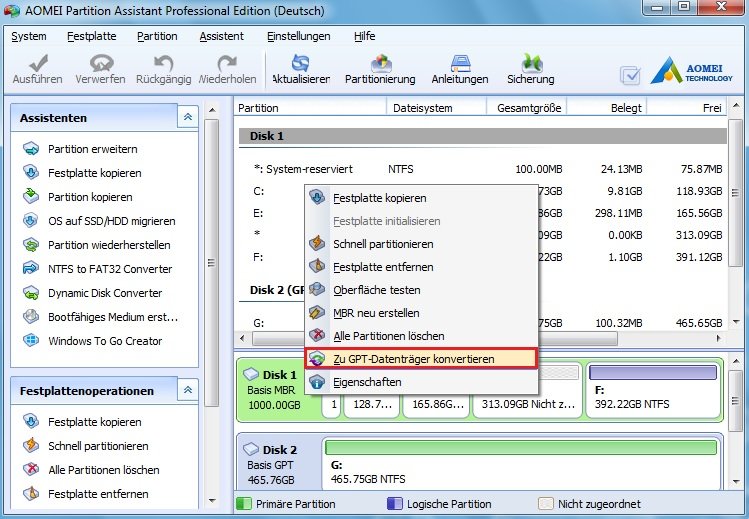Collapse the Assistenten panel
This screenshot has width=749, height=519.
tap(188, 117)
